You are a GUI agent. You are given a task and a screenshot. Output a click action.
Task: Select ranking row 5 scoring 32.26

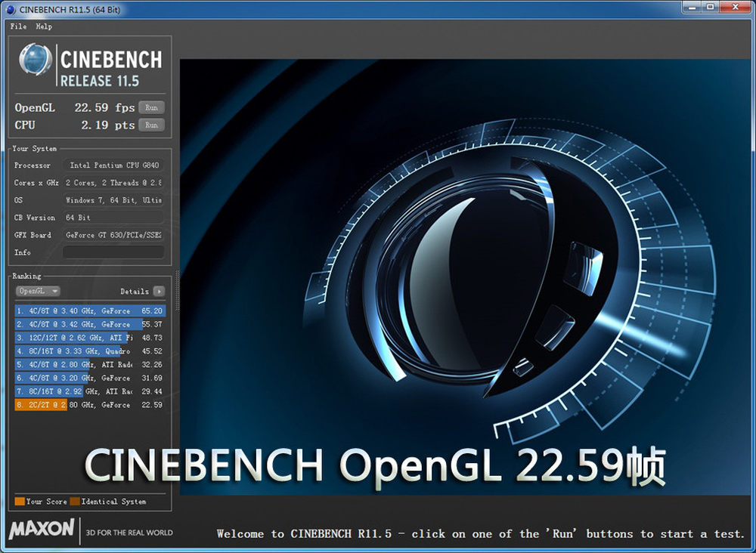click(90, 365)
